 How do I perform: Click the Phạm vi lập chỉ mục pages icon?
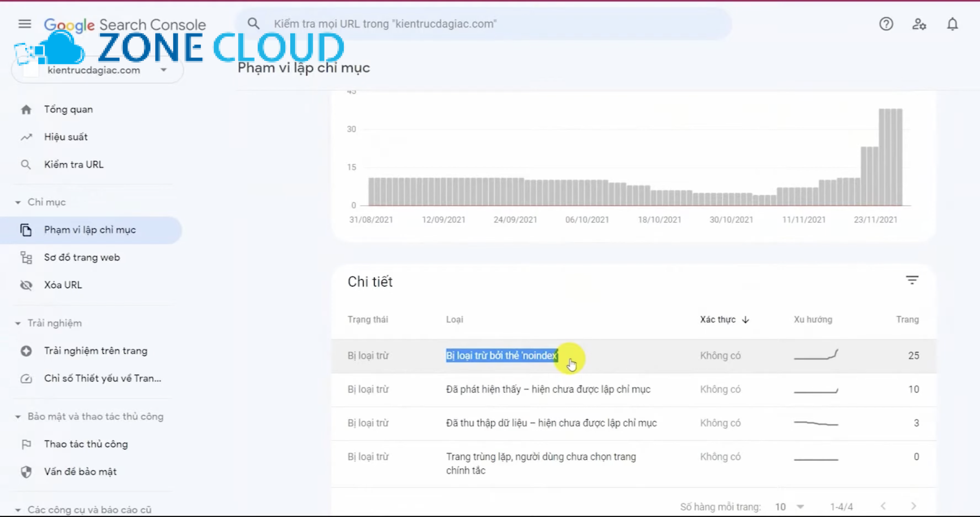point(26,230)
